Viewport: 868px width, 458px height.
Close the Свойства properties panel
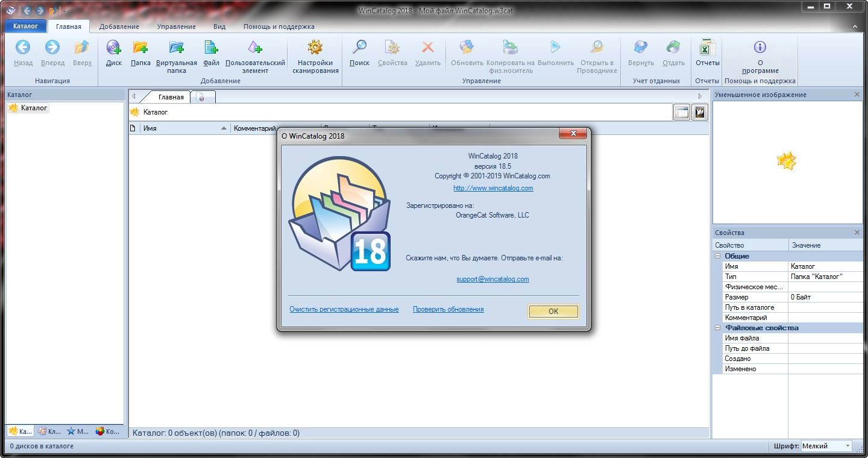[x=857, y=233]
